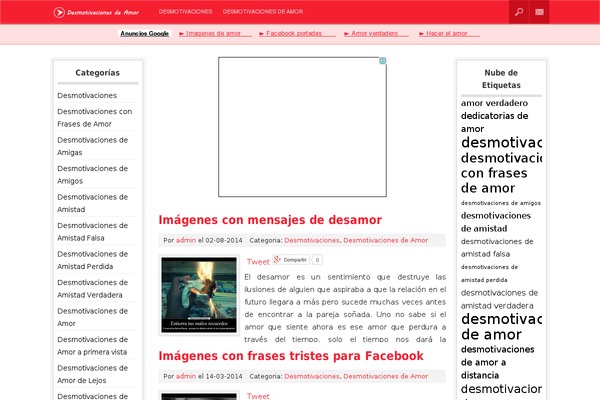Open Desmotivaciones de Amigas category

click(93, 146)
